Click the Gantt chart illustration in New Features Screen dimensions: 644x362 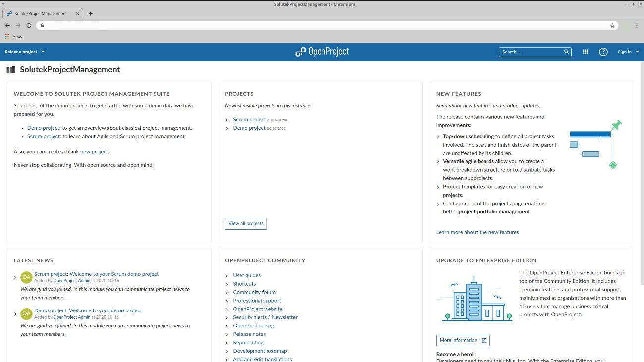pyautogui.click(x=596, y=145)
